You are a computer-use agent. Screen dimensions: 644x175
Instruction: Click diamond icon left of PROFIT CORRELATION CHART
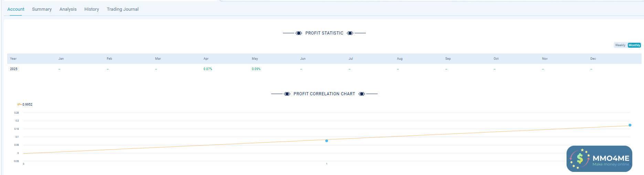(x=287, y=94)
